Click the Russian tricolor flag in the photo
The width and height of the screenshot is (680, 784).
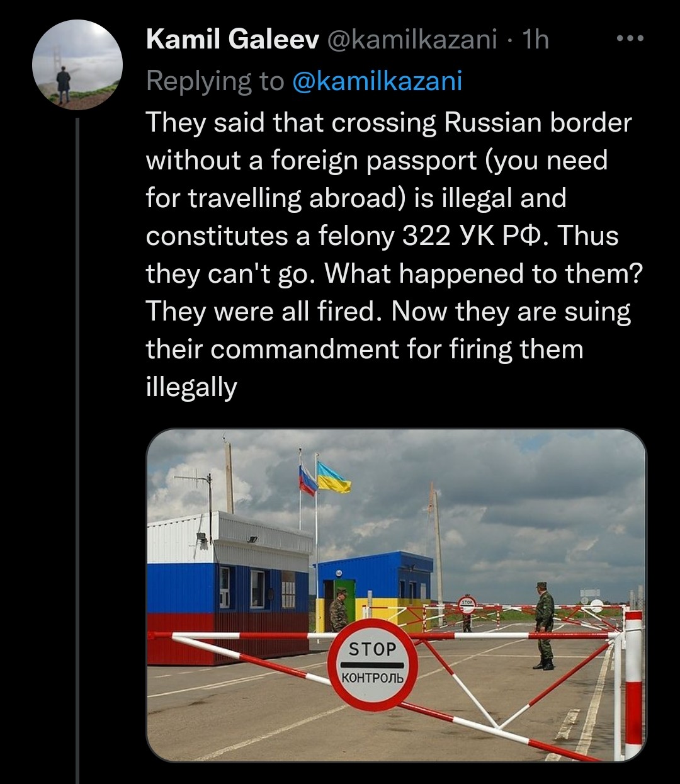307,481
